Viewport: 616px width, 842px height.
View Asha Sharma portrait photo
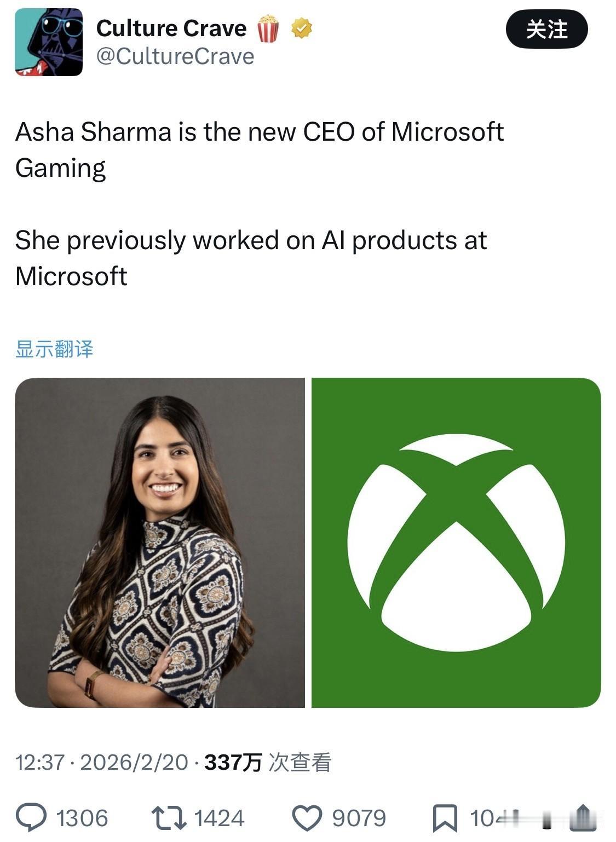pyautogui.click(x=160, y=543)
